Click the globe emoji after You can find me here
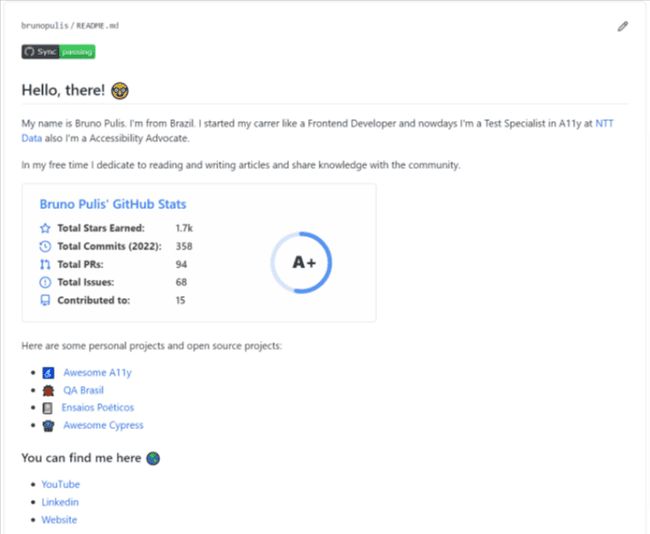Screen dimensions: 650x534 tap(153, 458)
